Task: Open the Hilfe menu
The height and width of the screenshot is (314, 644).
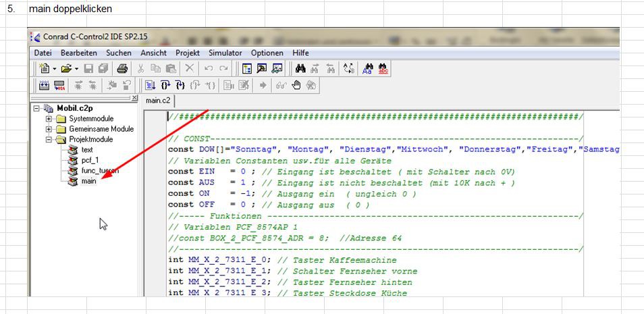Action: point(300,53)
